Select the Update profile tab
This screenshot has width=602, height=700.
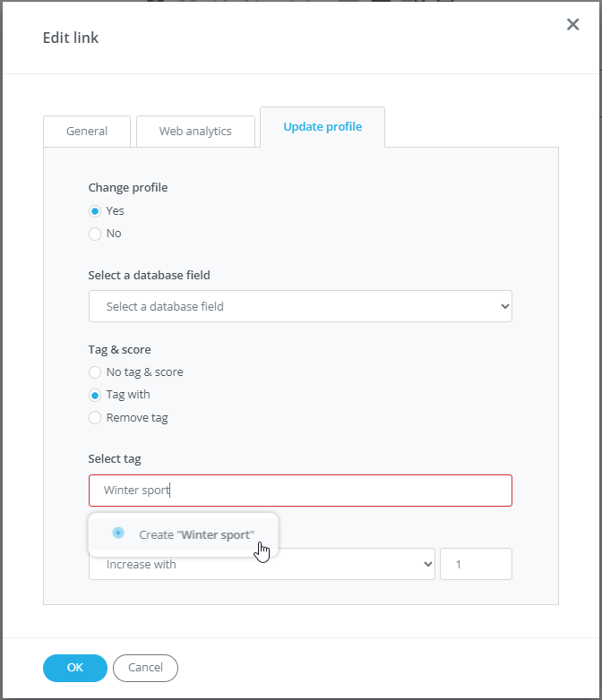pyautogui.click(x=322, y=127)
